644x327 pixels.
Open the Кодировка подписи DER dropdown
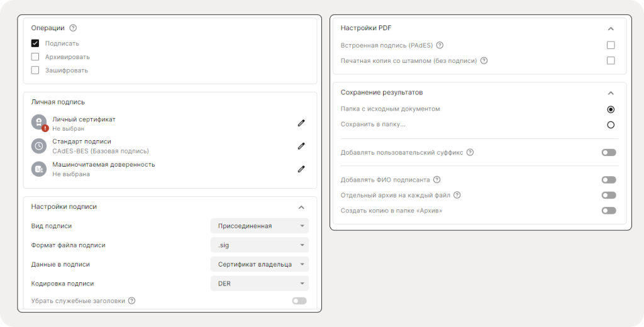[x=260, y=284]
